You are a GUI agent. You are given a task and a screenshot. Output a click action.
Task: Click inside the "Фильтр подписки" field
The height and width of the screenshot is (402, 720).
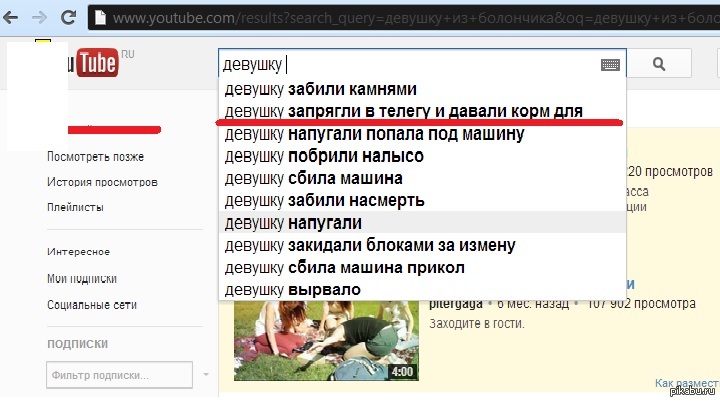click(x=118, y=376)
